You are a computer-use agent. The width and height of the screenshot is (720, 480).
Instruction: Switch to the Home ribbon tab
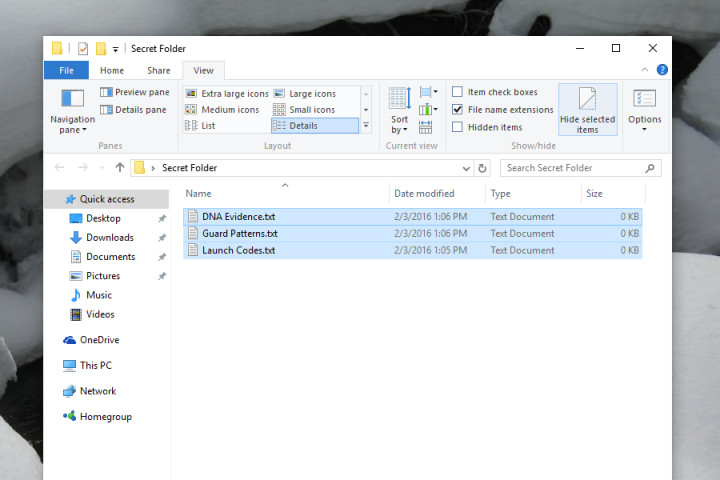[x=112, y=71]
